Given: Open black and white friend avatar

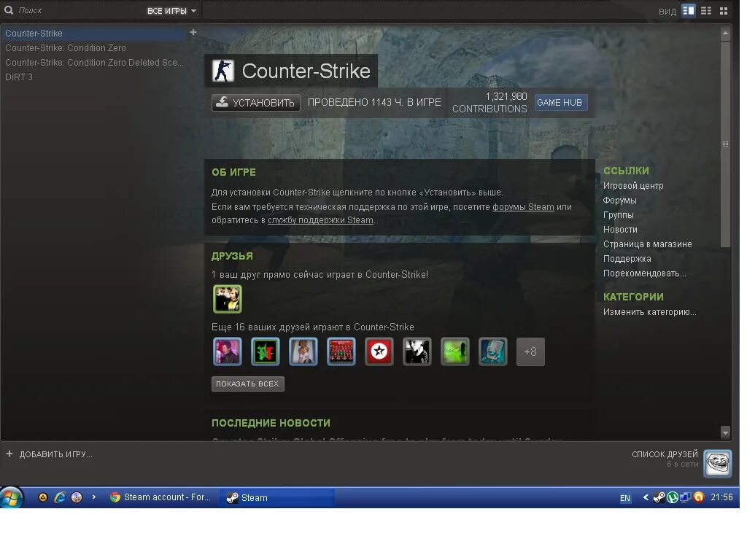Looking at the screenshot, I should click(x=417, y=351).
